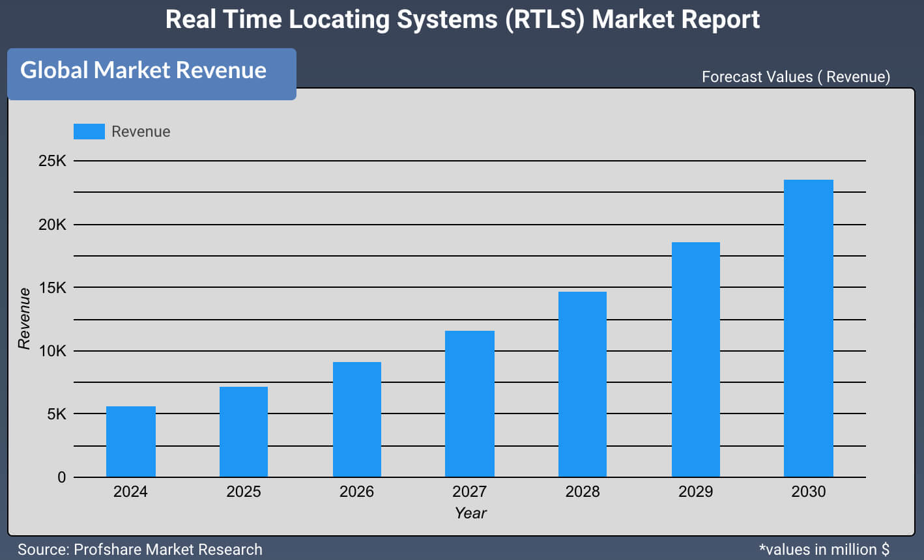The height and width of the screenshot is (560, 924).
Task: Click the chart title Real Time Locating Systems
Action: [x=462, y=20]
